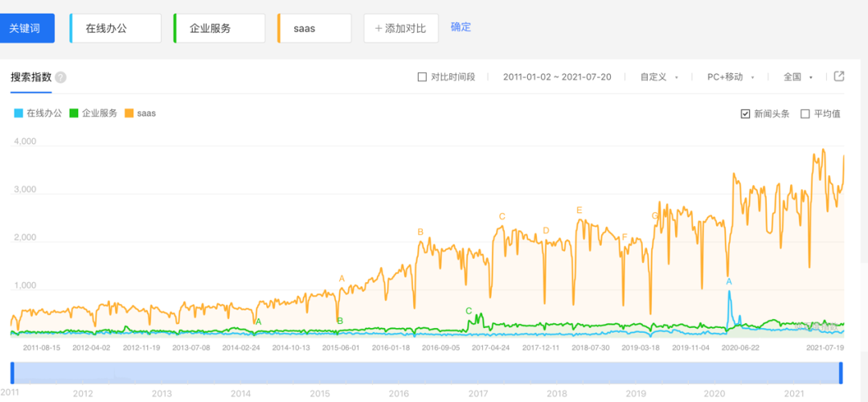This screenshot has width=868, height=402.
Task: Click the orange news marker G on chart
Action: tap(654, 216)
